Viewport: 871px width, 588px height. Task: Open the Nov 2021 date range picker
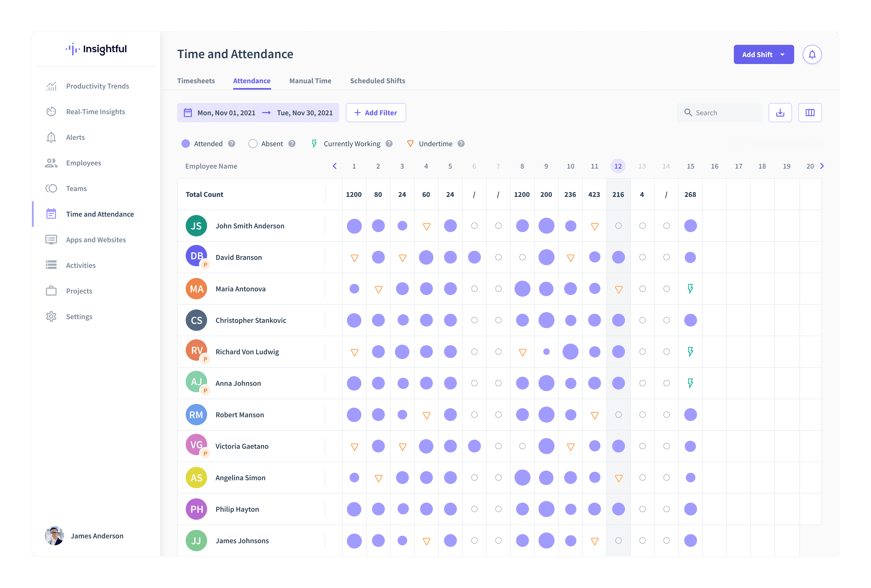pos(258,113)
